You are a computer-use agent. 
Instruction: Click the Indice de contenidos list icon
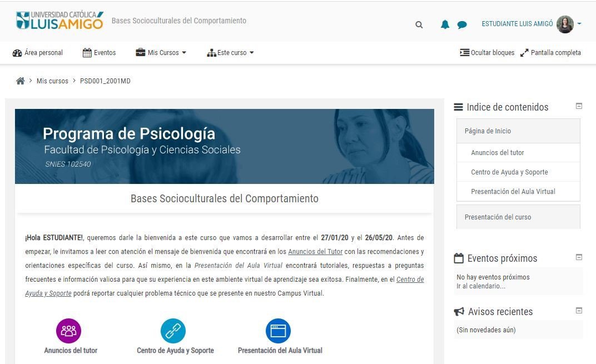(459, 107)
